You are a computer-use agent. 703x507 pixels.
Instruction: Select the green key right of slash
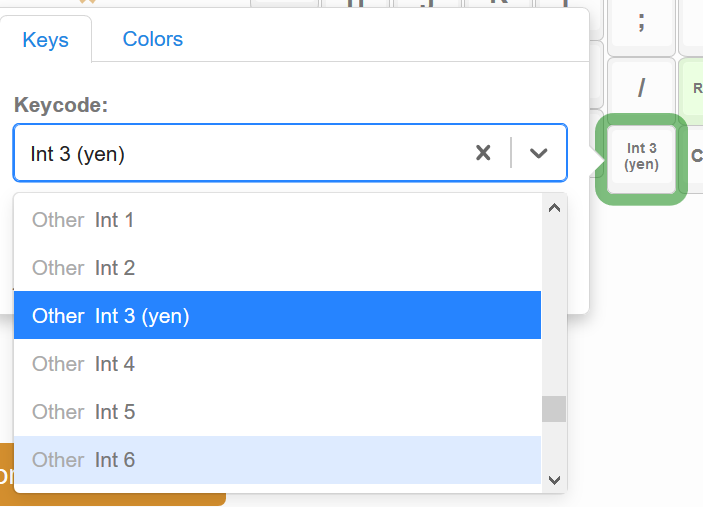[x=691, y=87]
